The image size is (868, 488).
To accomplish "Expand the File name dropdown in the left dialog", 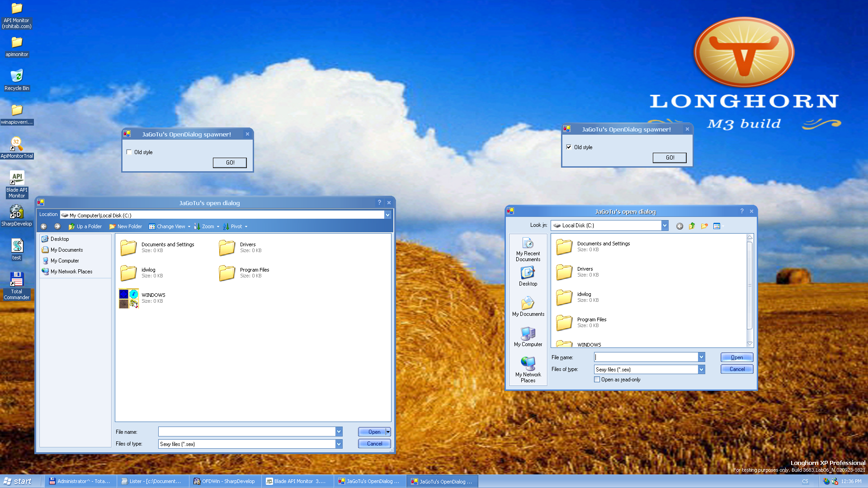I will [x=339, y=432].
